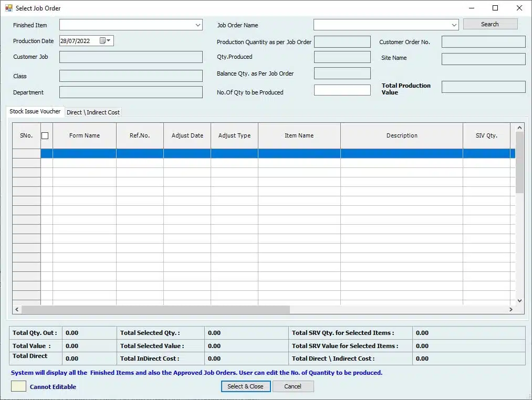This screenshot has height=400, width=532.
Task: Click the Cannot Editable legend label
Action: point(53,387)
